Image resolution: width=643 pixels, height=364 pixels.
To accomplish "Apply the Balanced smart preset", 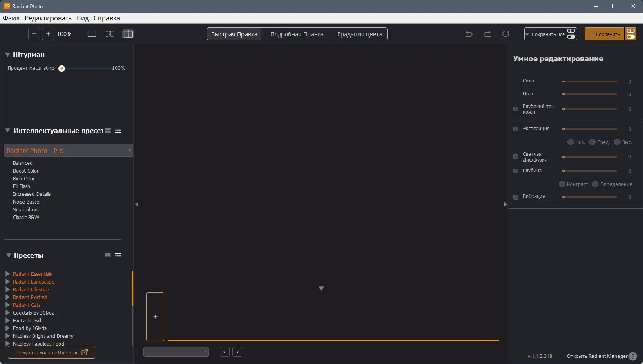I will 23,163.
